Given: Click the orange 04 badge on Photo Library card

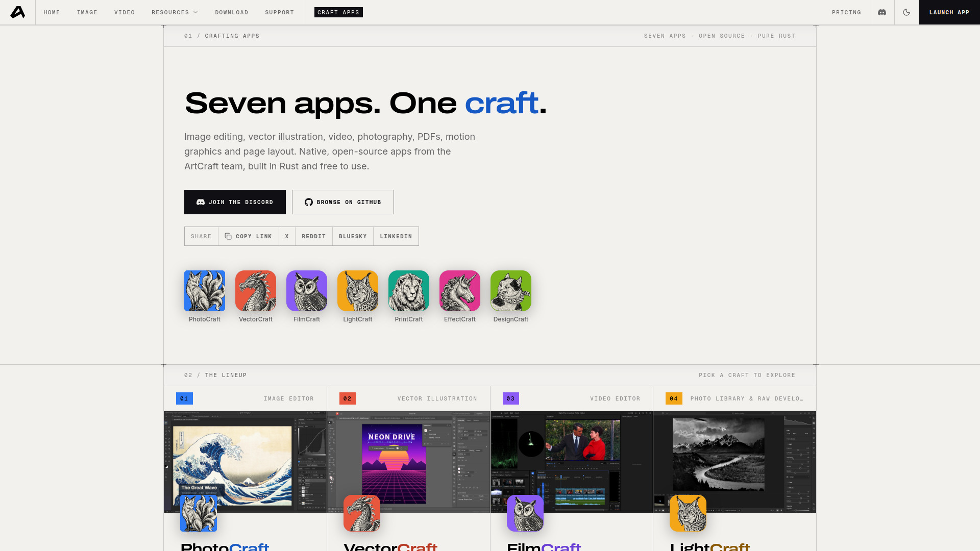Looking at the screenshot, I should 674,398.
